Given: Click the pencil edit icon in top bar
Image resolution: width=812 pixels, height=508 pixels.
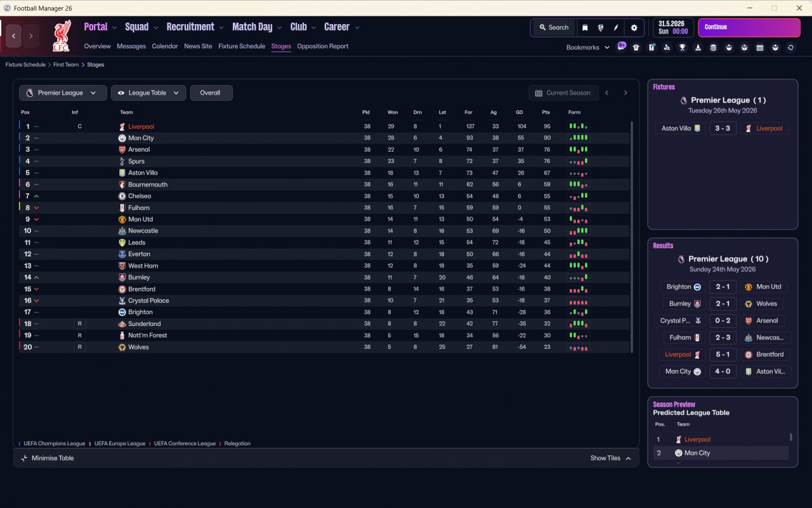Looking at the screenshot, I should (616, 27).
